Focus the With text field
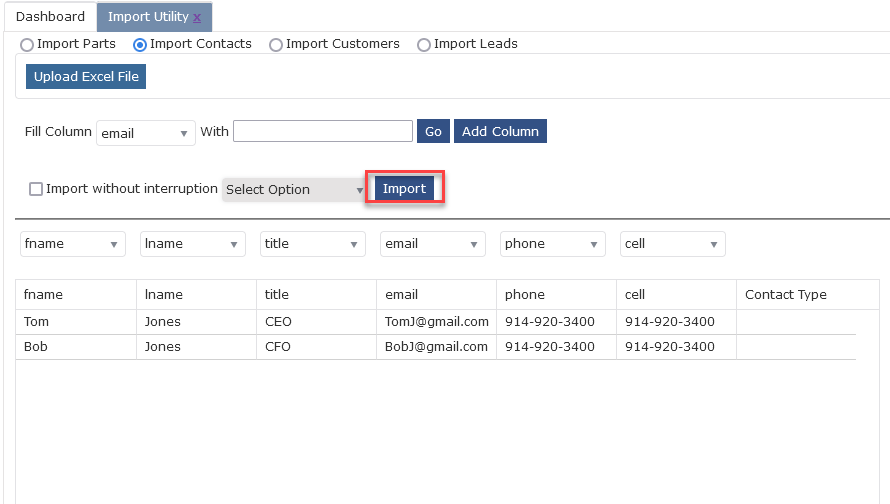 point(323,131)
